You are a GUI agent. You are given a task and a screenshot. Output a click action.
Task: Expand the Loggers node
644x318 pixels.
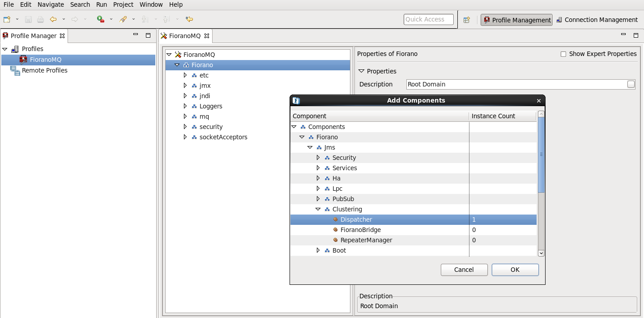[185, 106]
